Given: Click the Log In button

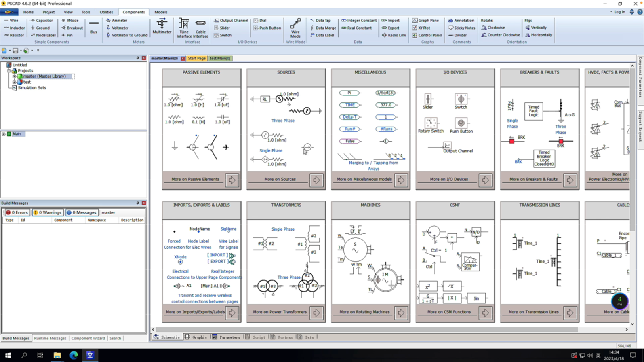Looking at the screenshot, I should point(620,12).
